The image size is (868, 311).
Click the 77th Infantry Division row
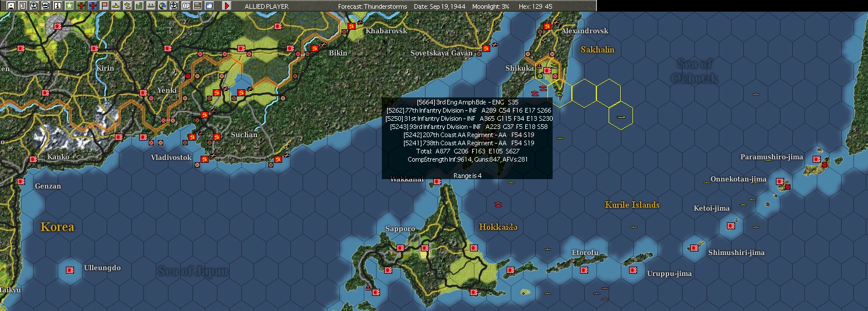pyautogui.click(x=468, y=110)
